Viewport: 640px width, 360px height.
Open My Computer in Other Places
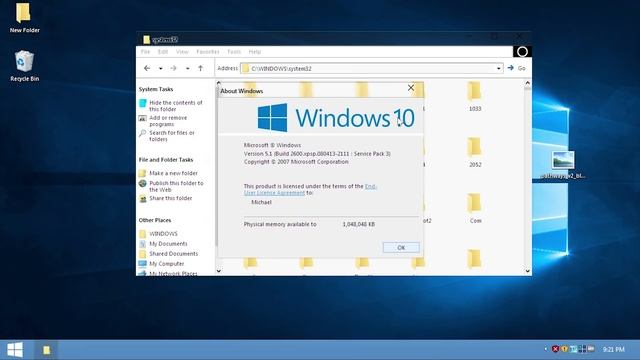point(167,264)
